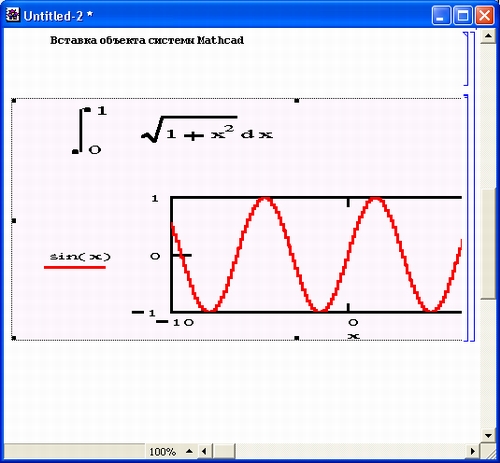Click the vertical scrollbar up arrow
500x463 pixels.
(x=489, y=36)
